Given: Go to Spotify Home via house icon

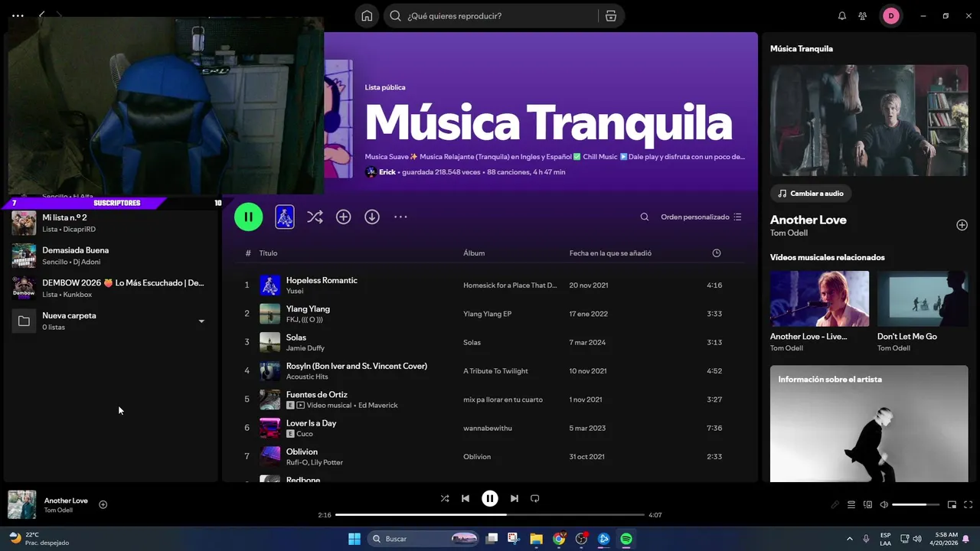Looking at the screenshot, I should (367, 16).
